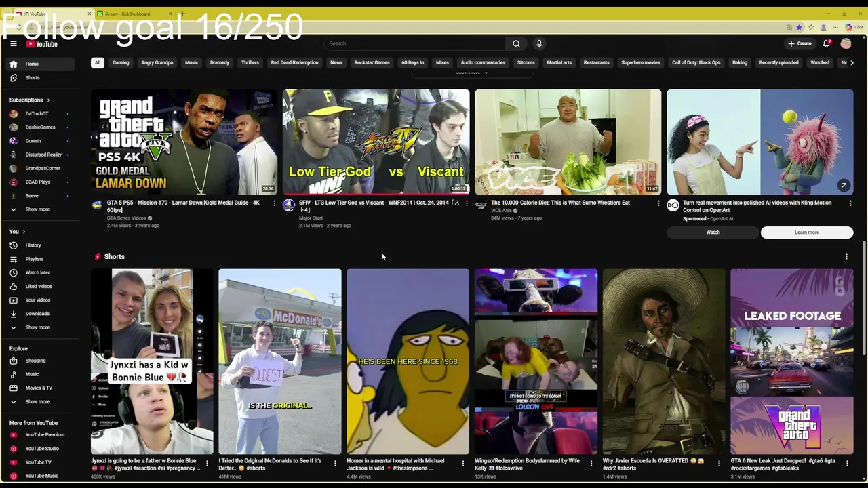The width and height of the screenshot is (868, 488).
Task: Play the Sumo Wrestlers Eat thumbnail
Action: (x=568, y=142)
